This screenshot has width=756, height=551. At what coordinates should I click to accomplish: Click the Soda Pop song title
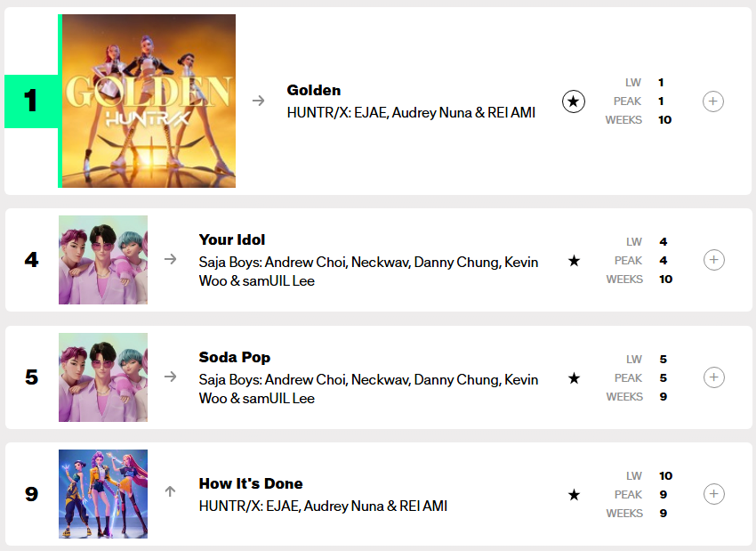click(x=235, y=357)
